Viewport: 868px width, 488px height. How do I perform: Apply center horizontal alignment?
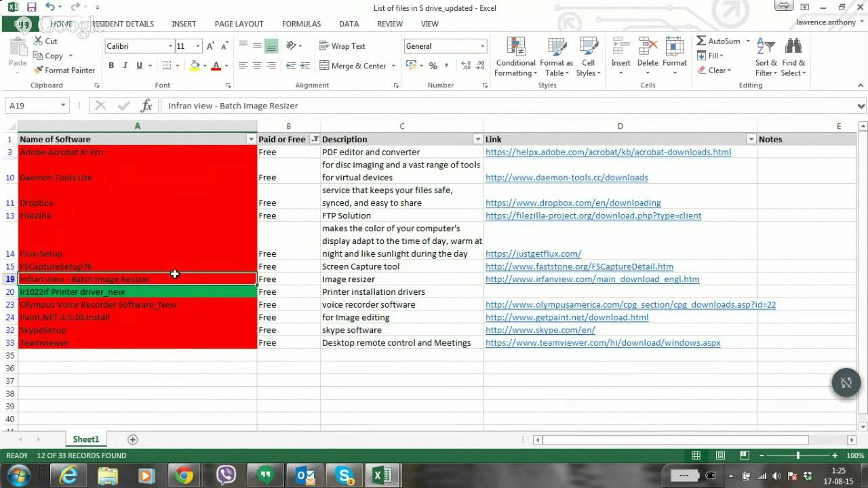(257, 66)
